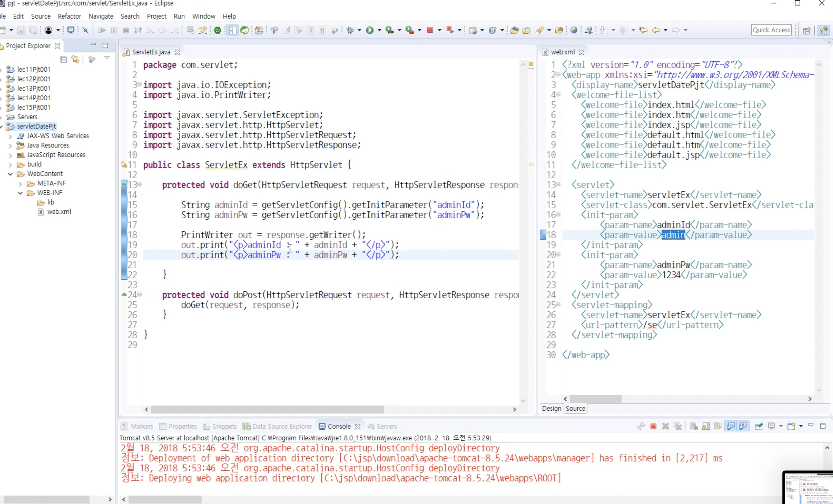Toggle Pin Console button
Image resolution: width=833 pixels, height=504 pixels.
tap(759, 426)
